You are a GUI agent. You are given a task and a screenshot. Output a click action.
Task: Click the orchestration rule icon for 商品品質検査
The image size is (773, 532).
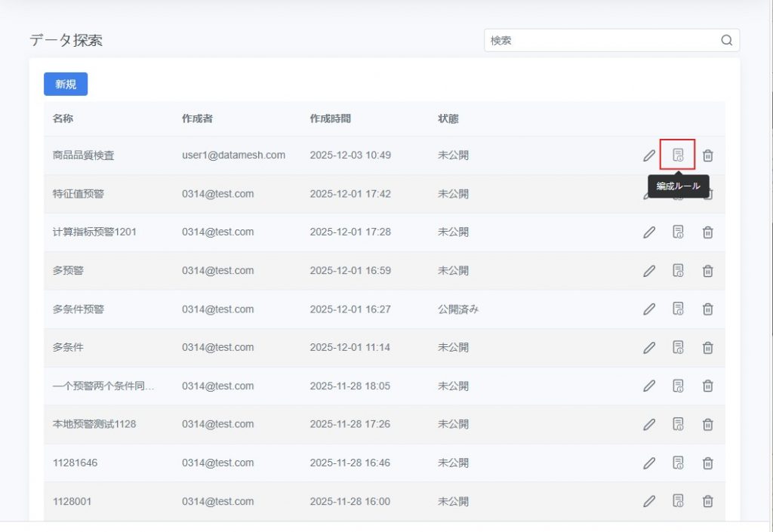coord(678,155)
